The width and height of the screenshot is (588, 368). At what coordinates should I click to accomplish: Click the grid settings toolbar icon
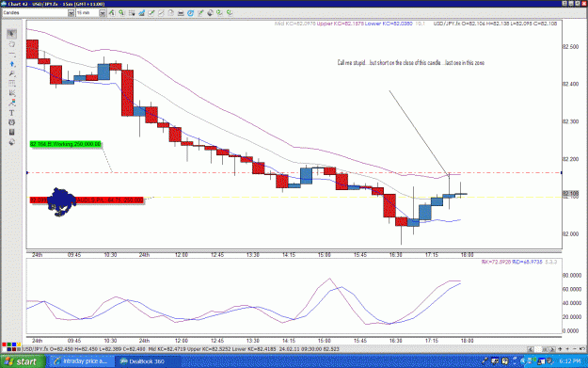(132, 13)
